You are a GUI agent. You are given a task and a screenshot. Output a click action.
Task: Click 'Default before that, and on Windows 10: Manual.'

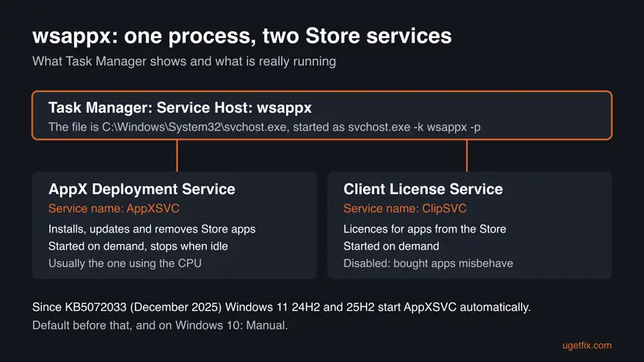[159, 325]
